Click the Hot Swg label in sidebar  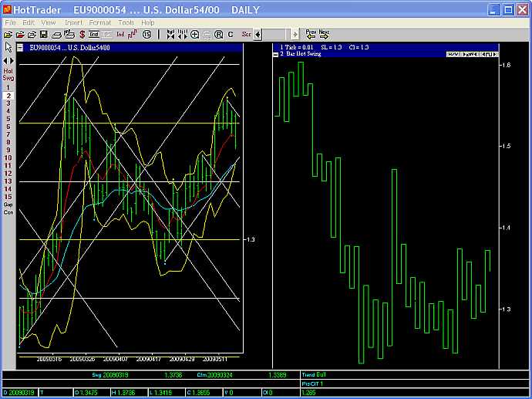(x=8, y=74)
